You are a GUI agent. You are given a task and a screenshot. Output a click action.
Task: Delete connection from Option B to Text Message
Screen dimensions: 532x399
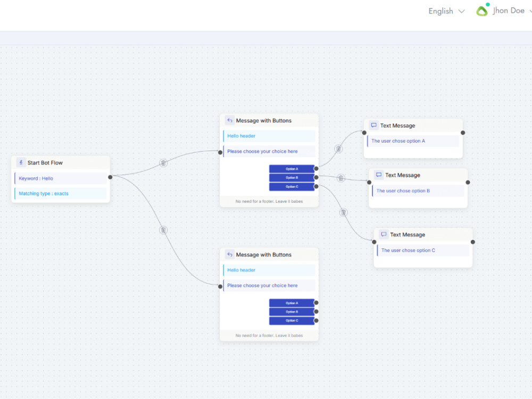[x=341, y=178]
